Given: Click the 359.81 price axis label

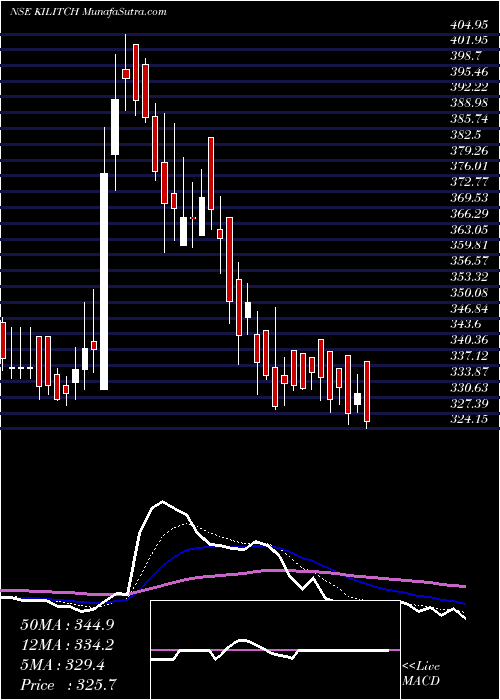Looking at the screenshot, I should tap(470, 245).
